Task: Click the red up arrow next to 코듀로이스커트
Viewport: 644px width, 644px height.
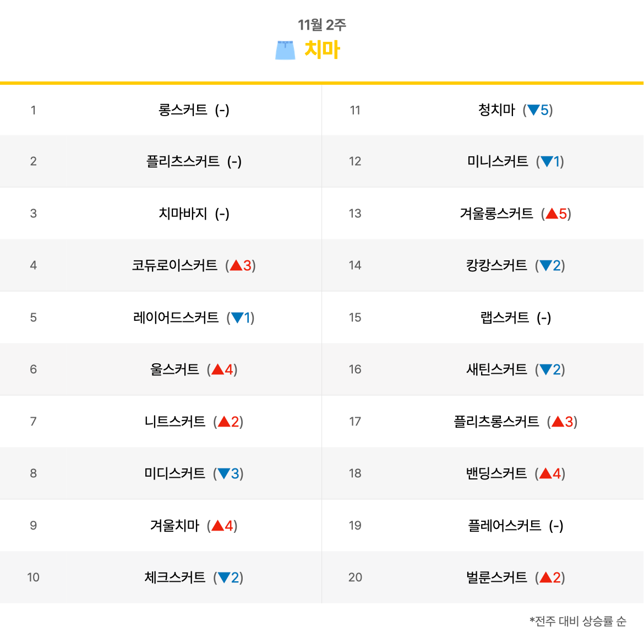Action: pos(236,265)
